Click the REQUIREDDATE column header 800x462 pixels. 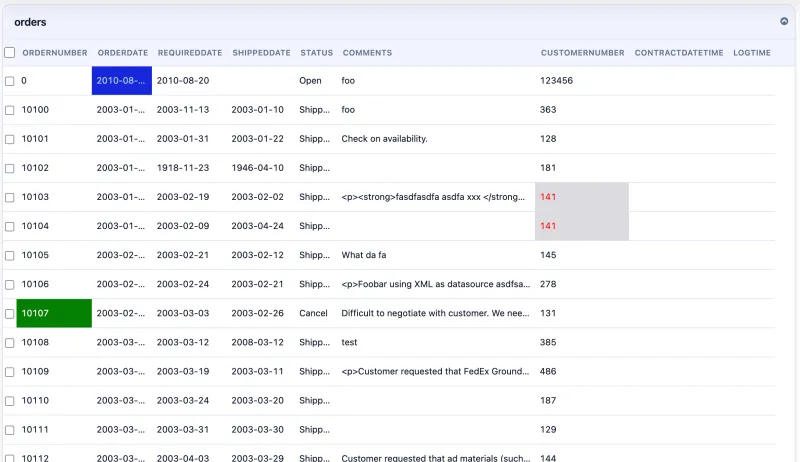coord(190,53)
